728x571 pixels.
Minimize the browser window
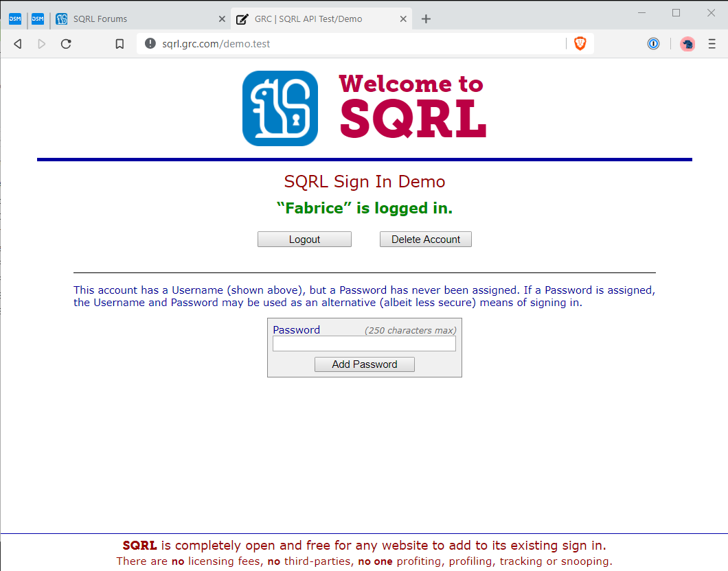pos(641,13)
